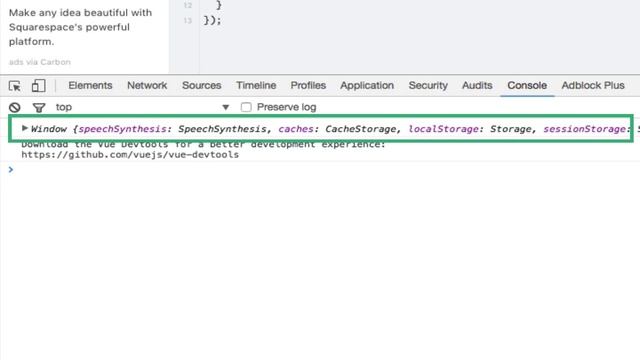Open the console filter funnel icon

coord(39,107)
